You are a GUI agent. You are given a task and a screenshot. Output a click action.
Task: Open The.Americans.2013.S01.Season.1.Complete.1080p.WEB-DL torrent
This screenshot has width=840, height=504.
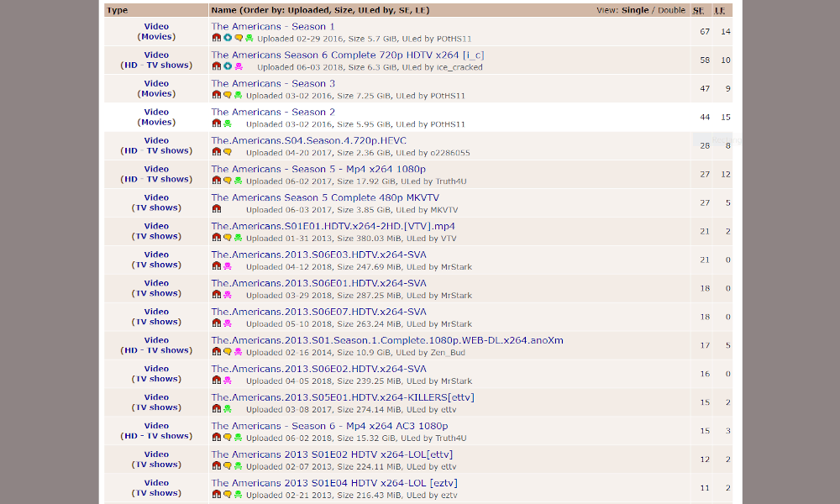tap(386, 340)
